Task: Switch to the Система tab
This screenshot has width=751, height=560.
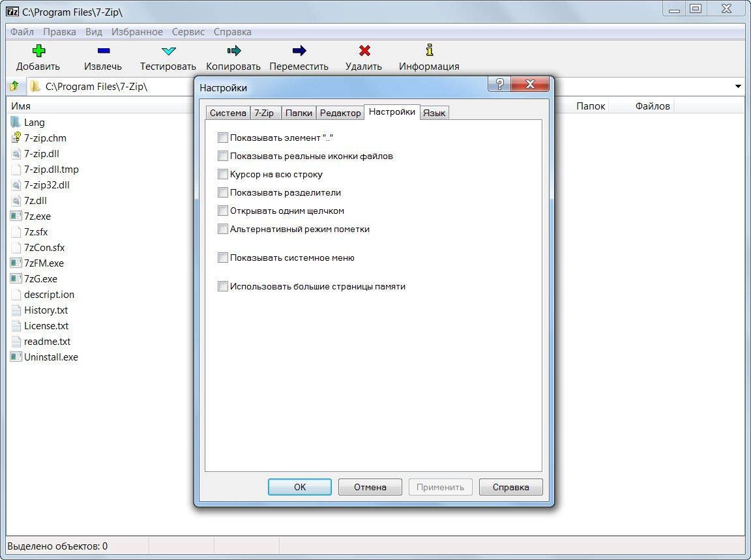Action: 228,113
